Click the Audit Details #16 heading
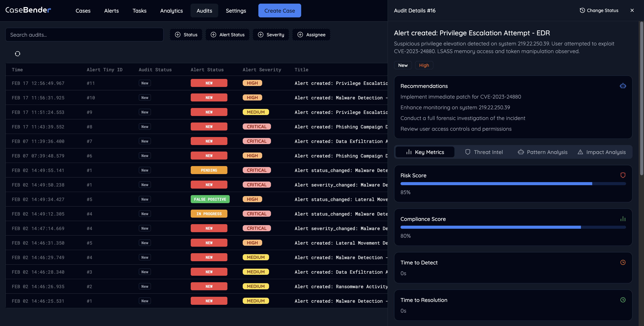 [x=414, y=11]
